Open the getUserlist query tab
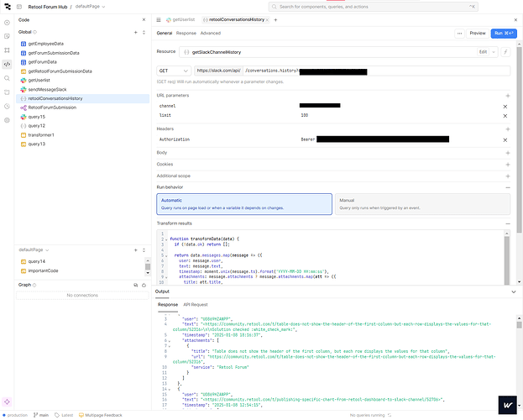 [x=180, y=19]
